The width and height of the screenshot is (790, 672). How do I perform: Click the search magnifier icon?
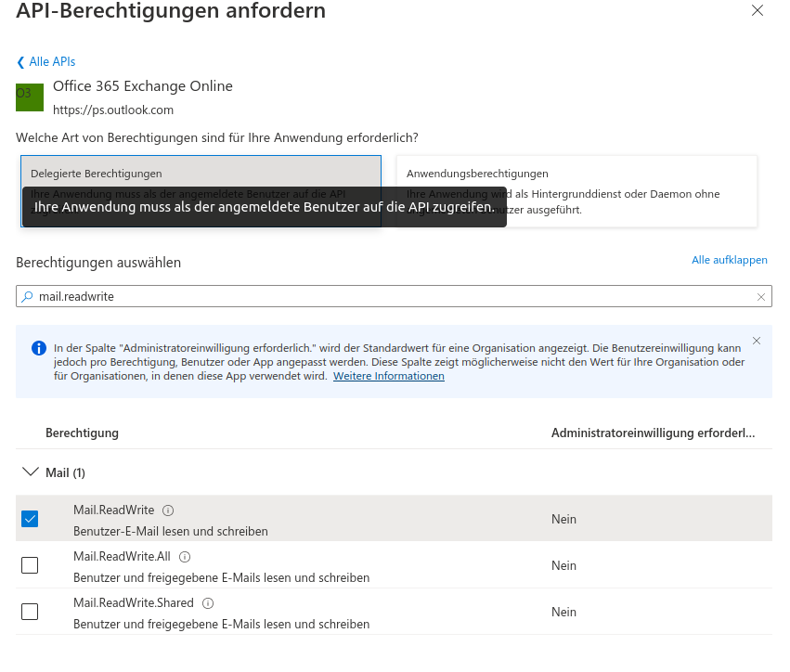pyautogui.click(x=27, y=297)
